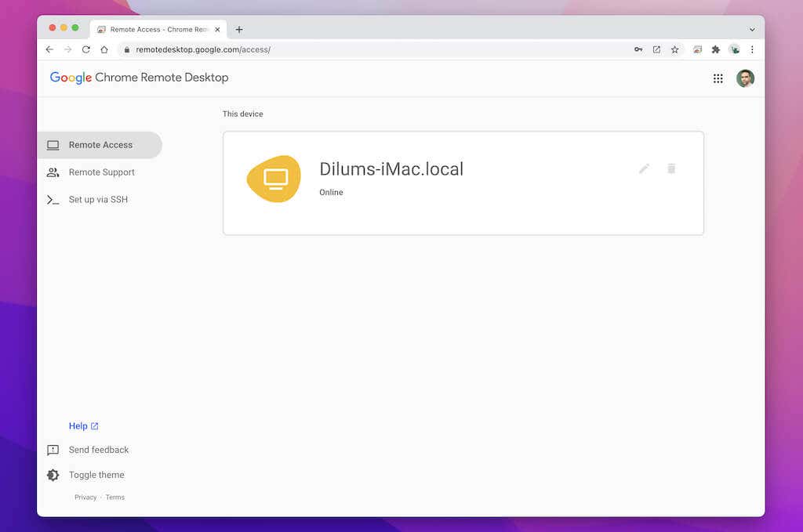Open the browser home page icon
803x532 pixels.
coord(104,49)
